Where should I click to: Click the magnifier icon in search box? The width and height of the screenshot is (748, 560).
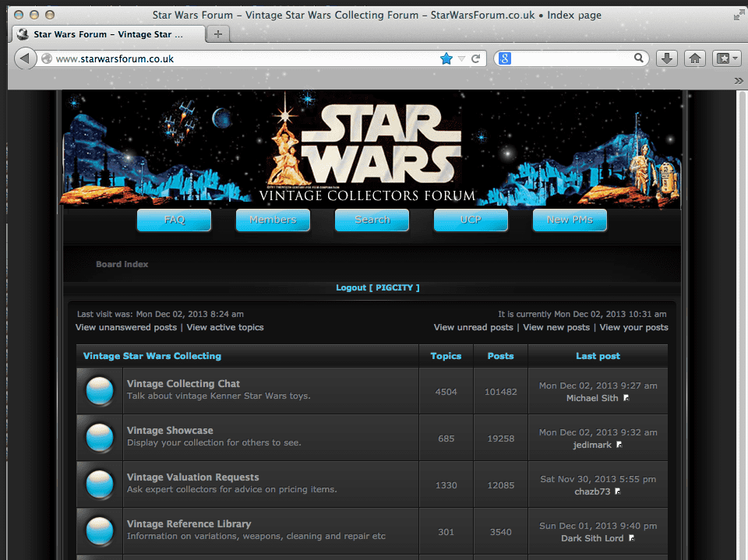[x=638, y=58]
